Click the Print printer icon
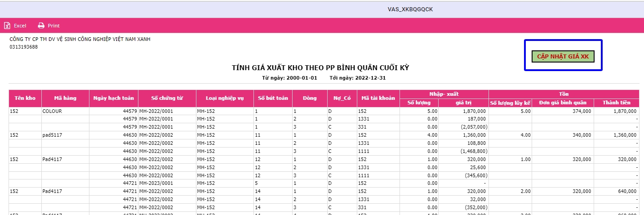The height and width of the screenshot is (215, 644). coord(41,26)
